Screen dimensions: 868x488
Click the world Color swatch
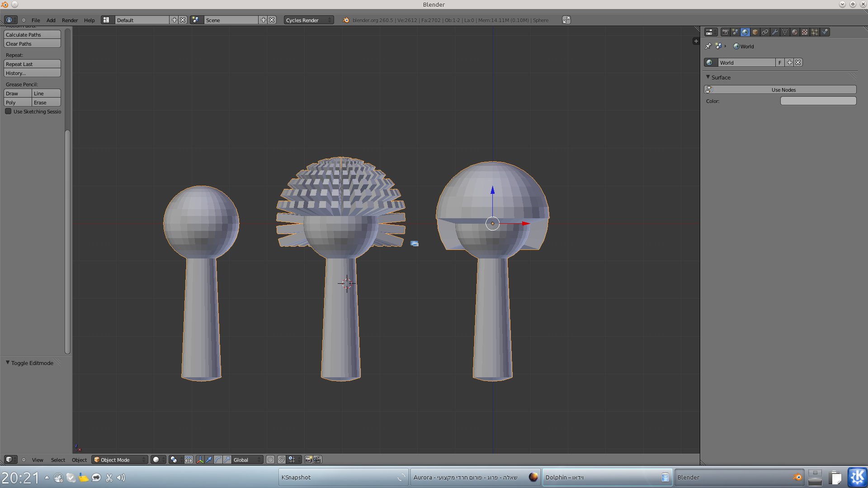[x=818, y=101]
